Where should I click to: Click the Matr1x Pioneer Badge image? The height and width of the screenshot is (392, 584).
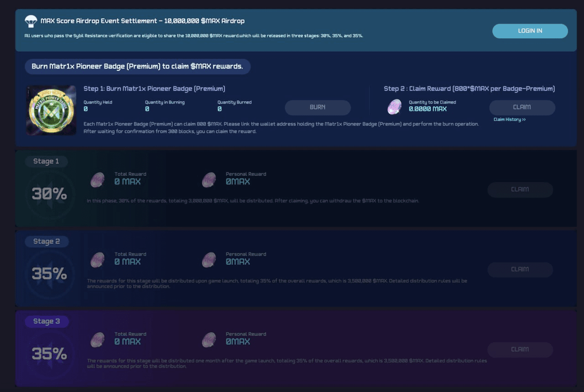pos(51,110)
